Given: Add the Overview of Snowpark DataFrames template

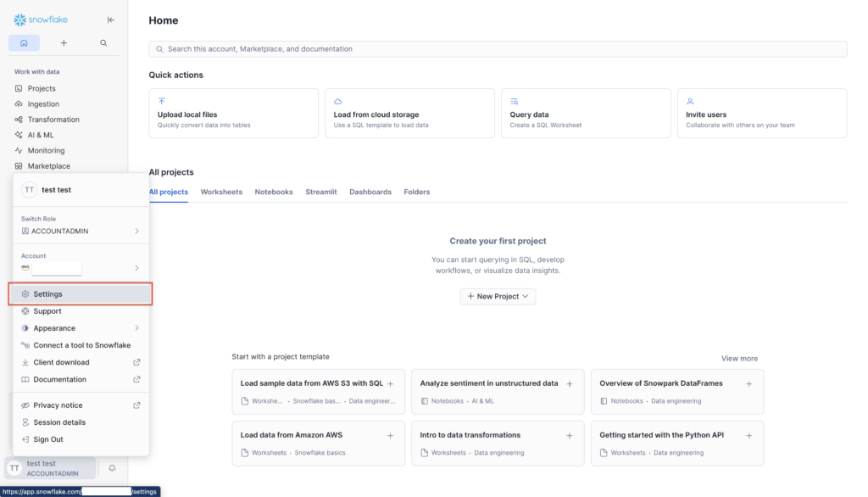Looking at the screenshot, I should (x=749, y=383).
